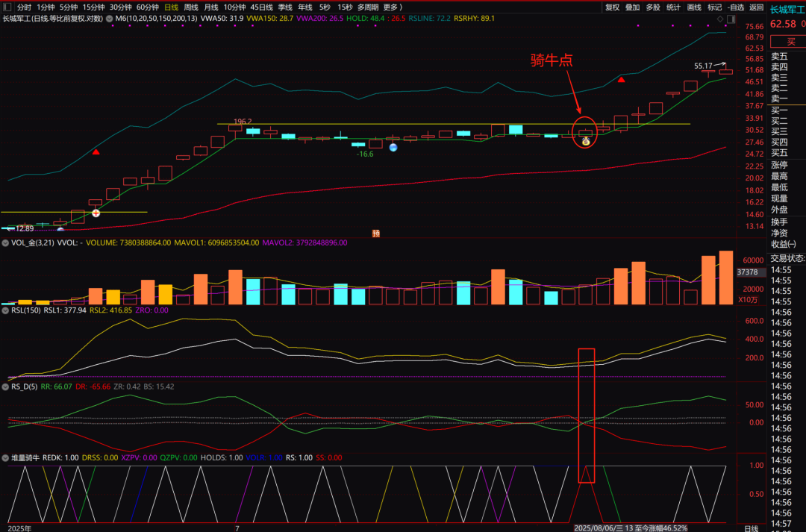This screenshot has width=806, height=532.
Task: Switch to 分时 intraday view
Action: 24,7
